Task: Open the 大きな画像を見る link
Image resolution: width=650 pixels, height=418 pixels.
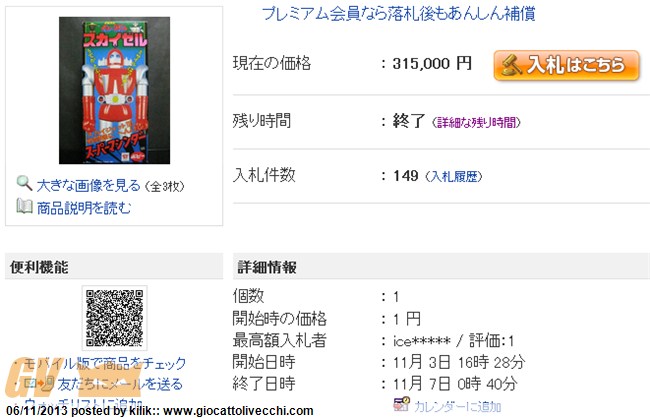Action: pos(88,185)
